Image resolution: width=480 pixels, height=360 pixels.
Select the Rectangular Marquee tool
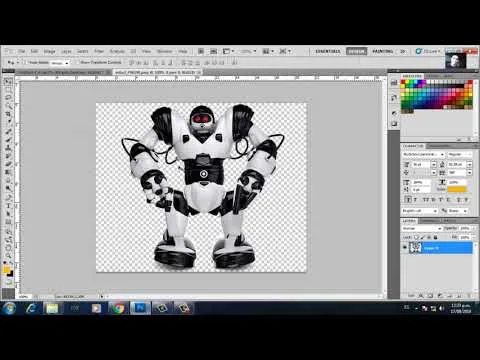pos(8,90)
